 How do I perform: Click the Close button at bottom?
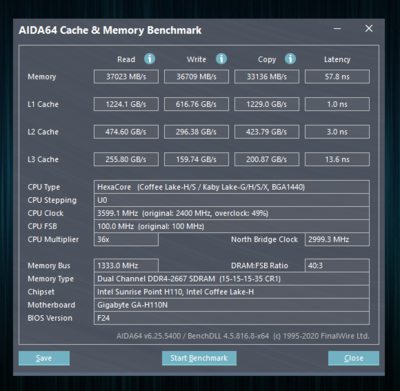click(353, 358)
